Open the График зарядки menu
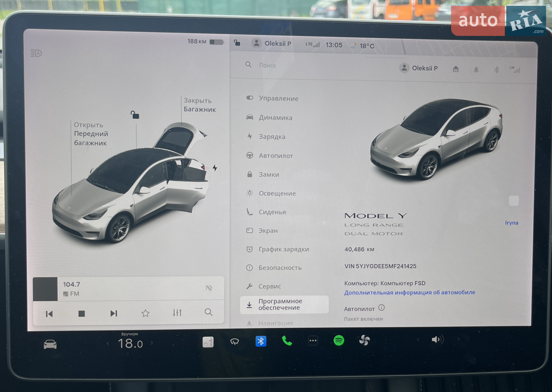This screenshot has width=552, height=392. click(277, 249)
